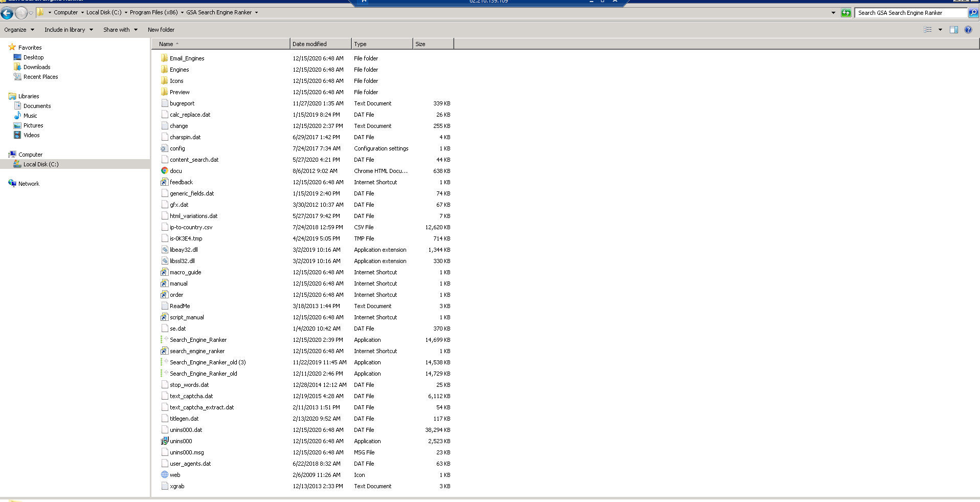Click the Forward navigation arrow

[x=21, y=13]
